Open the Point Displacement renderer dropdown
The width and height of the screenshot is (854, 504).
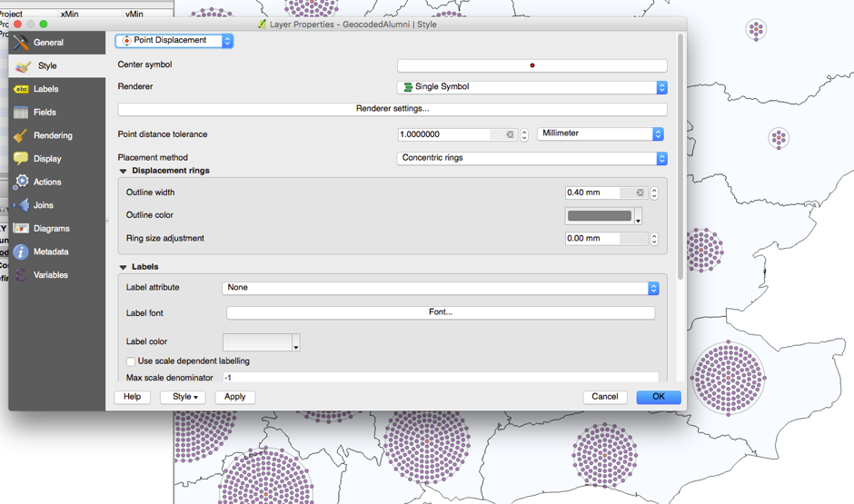point(174,41)
